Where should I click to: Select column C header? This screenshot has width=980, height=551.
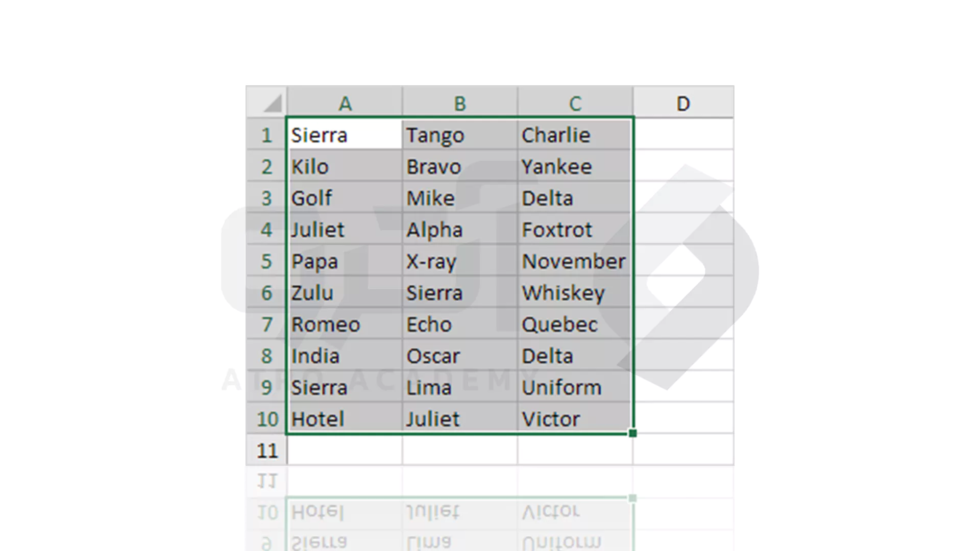(575, 103)
